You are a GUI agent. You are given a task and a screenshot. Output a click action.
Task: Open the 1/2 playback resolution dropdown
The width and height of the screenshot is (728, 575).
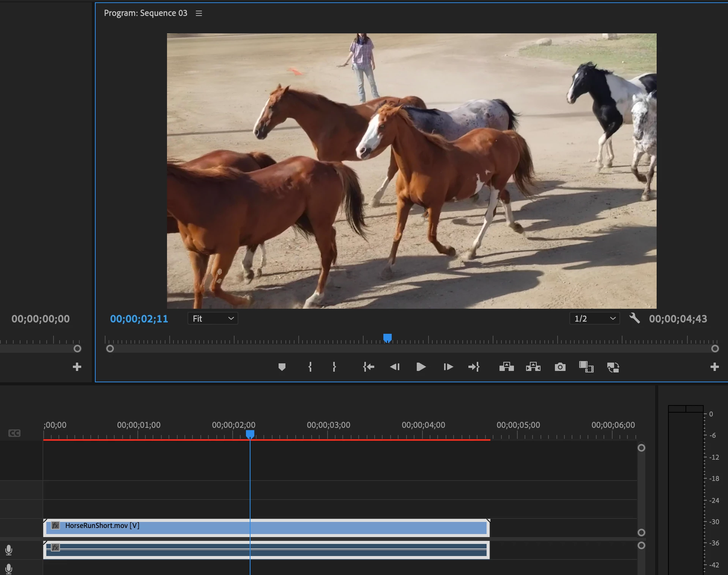click(x=594, y=319)
